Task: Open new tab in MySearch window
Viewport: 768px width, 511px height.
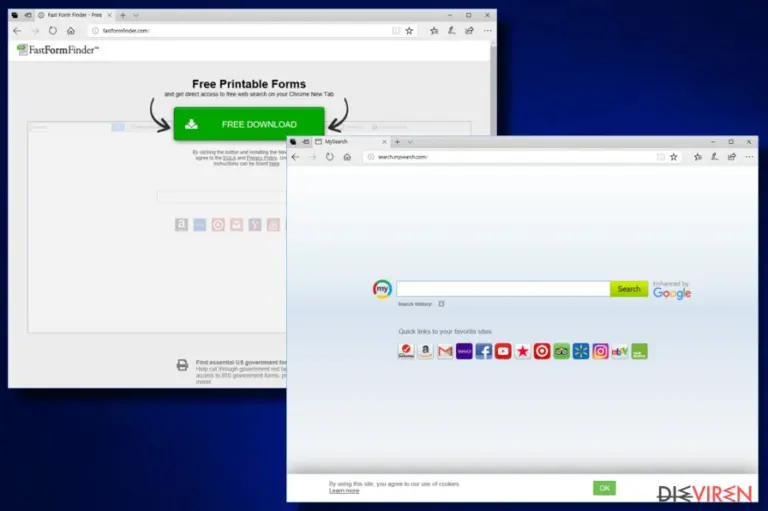Action: pos(398,142)
